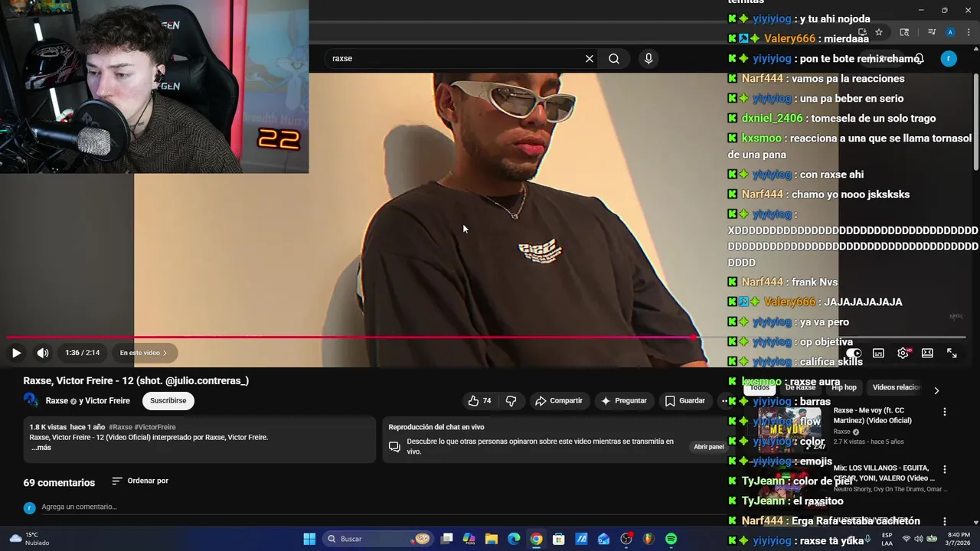Image resolution: width=980 pixels, height=551 pixels.
Task: Click the install/cast screen icon in the address bar
Action: pyautogui.click(x=862, y=32)
